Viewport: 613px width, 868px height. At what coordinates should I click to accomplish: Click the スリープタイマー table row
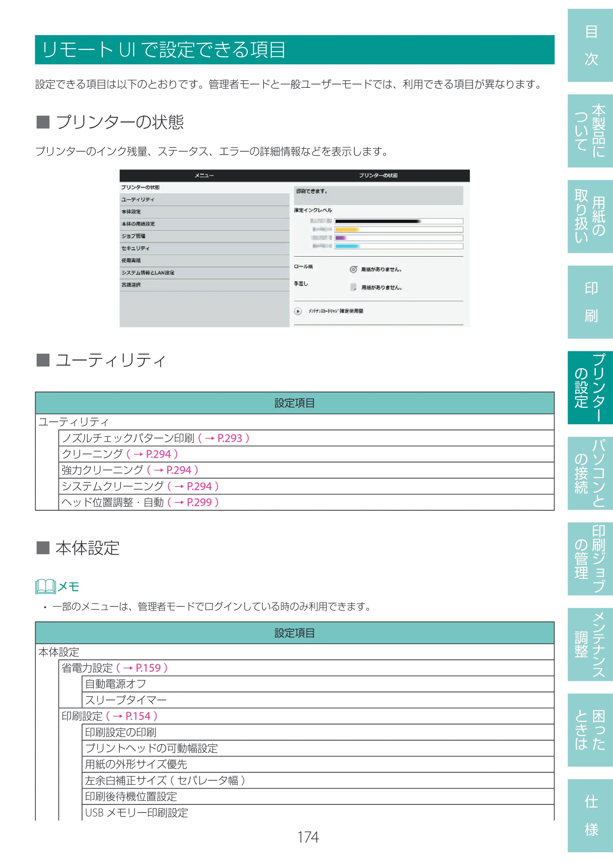(318, 700)
